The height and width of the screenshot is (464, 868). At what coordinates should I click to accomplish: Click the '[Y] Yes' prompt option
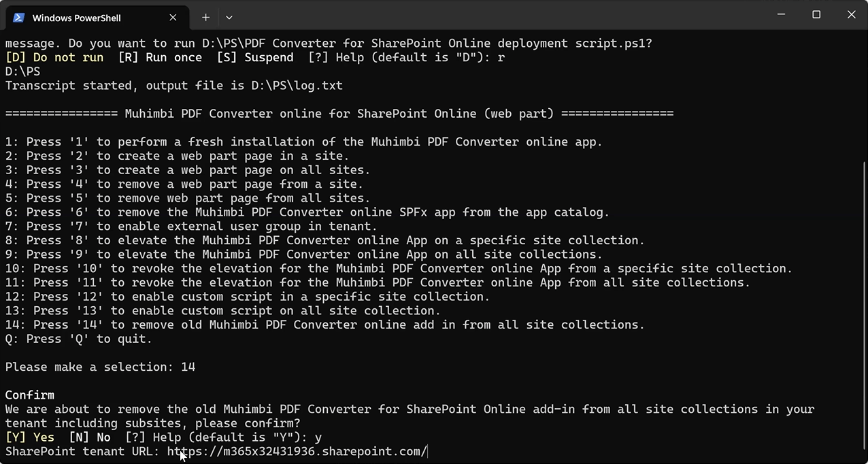30,437
